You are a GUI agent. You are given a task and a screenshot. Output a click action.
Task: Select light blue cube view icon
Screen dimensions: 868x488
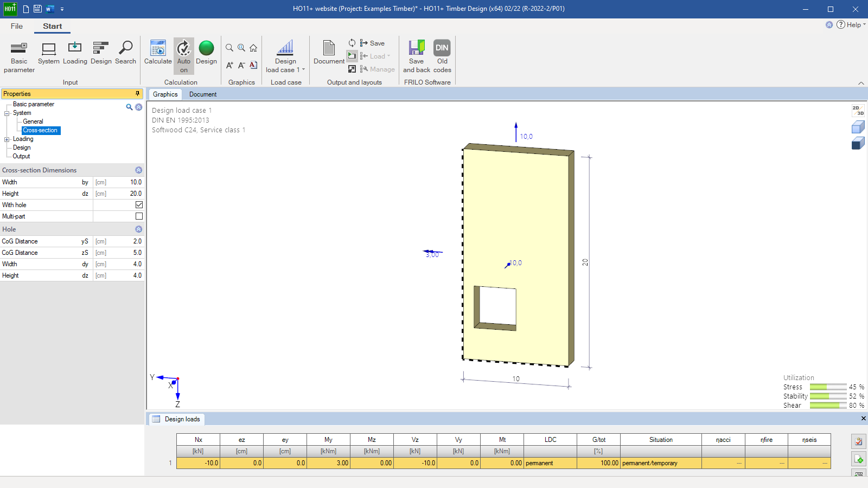[x=858, y=127]
